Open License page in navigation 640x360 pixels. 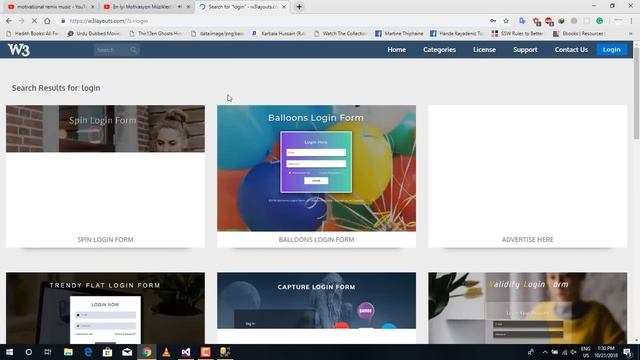484,49
